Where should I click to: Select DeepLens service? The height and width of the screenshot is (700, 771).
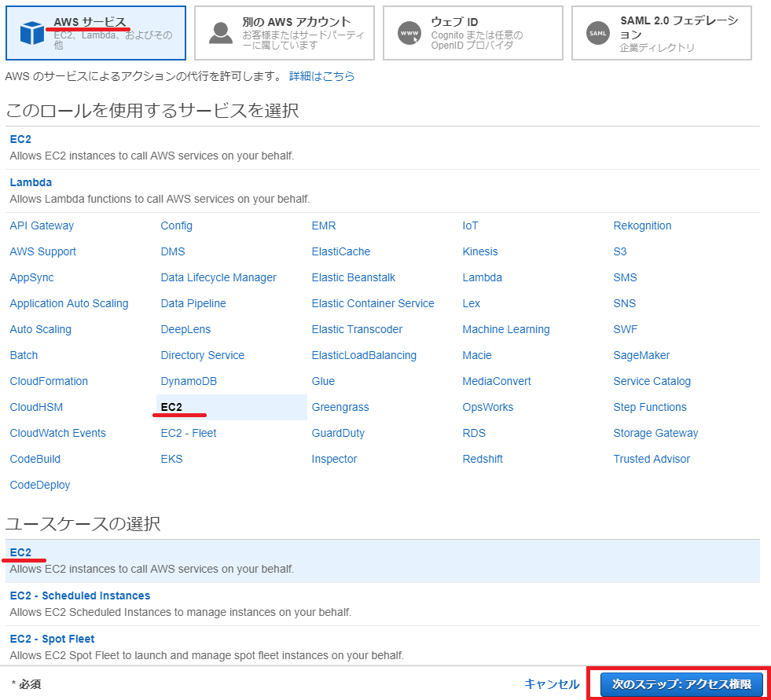tap(185, 329)
